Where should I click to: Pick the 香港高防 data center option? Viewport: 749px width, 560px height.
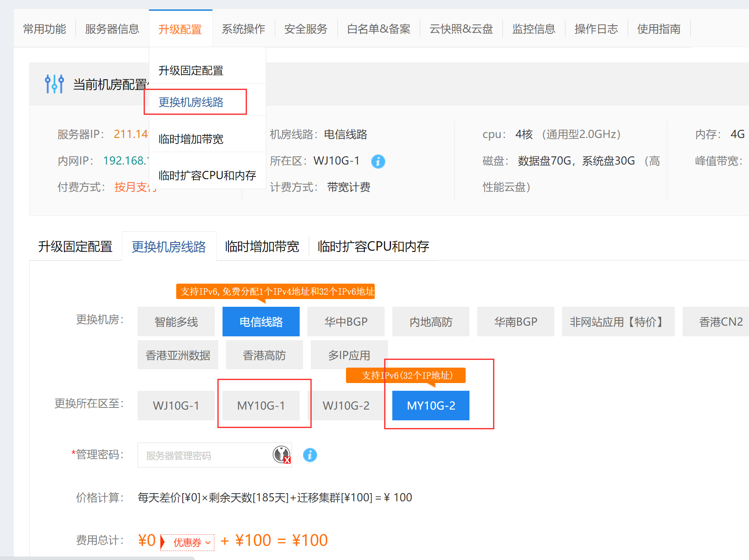(264, 355)
